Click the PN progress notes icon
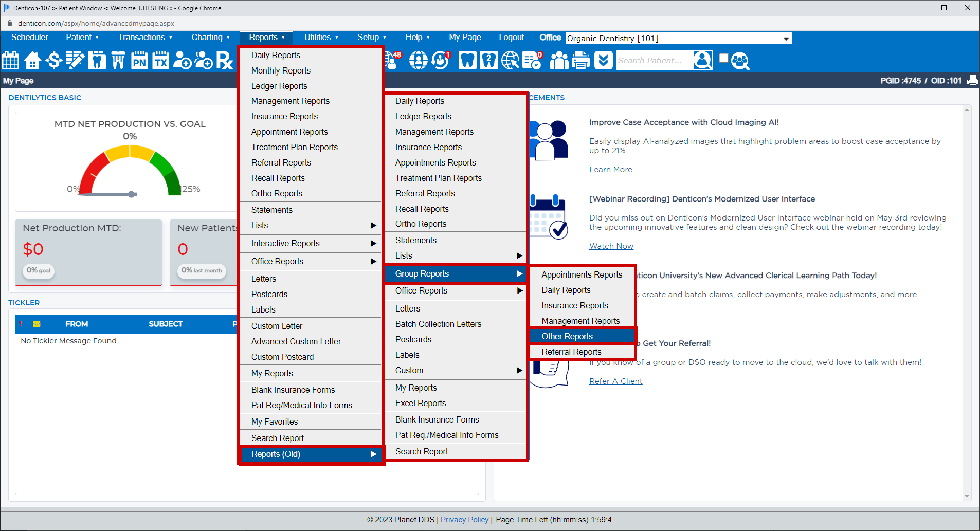 point(139,60)
